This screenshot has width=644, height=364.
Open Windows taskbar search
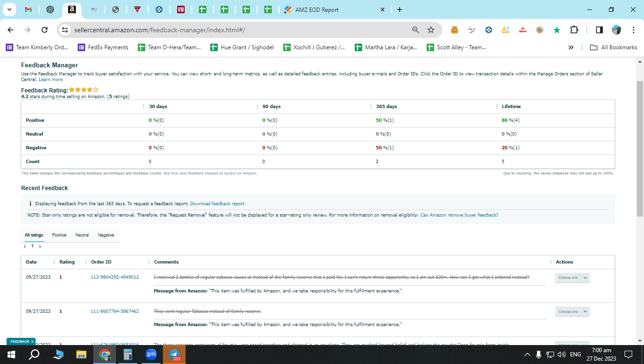[34, 355]
